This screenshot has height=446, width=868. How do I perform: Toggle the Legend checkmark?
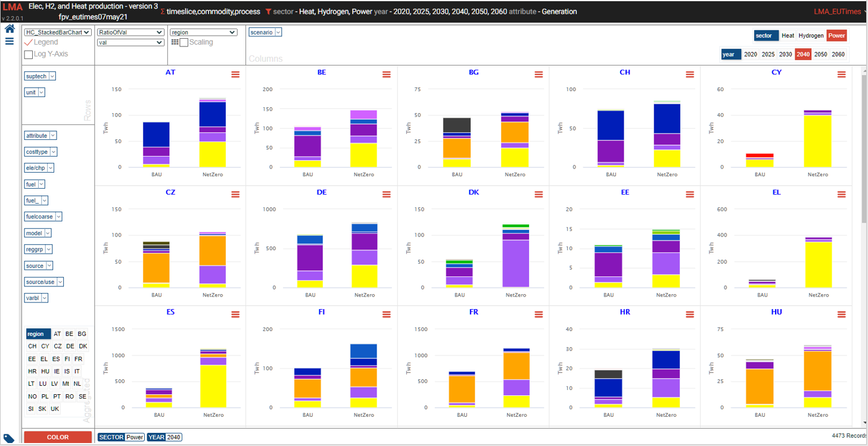click(x=29, y=42)
